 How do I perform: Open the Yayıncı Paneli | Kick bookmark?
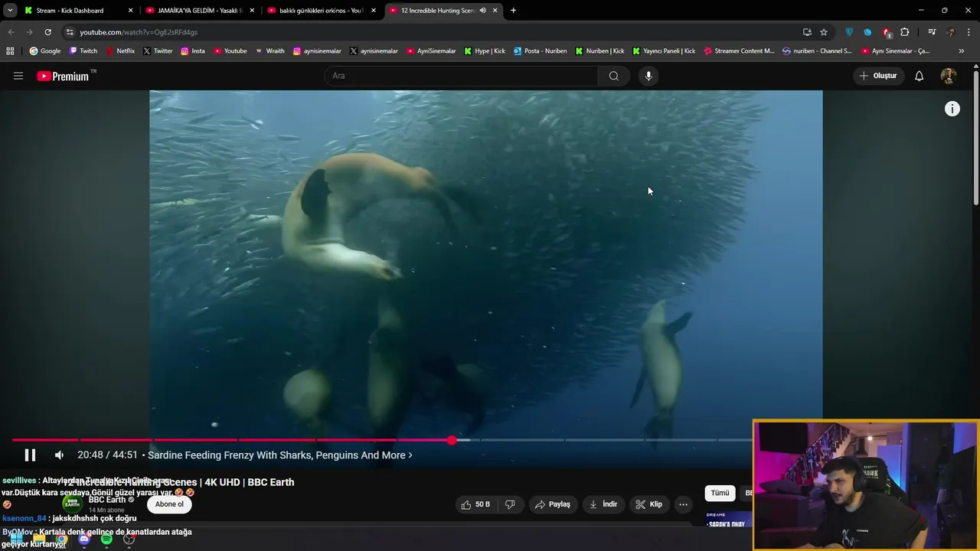(x=664, y=51)
